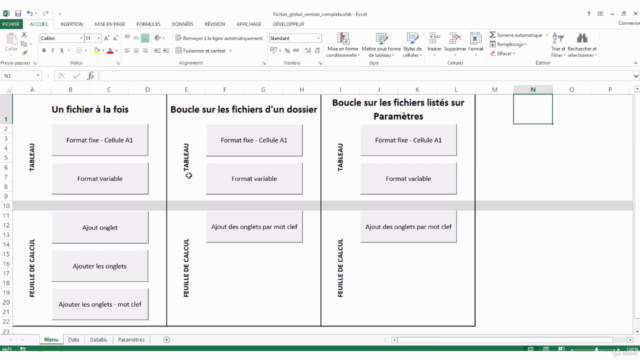This screenshot has width=640, height=360.
Task: Click Ajouter les onglets - mot clef button
Action: (x=100, y=304)
